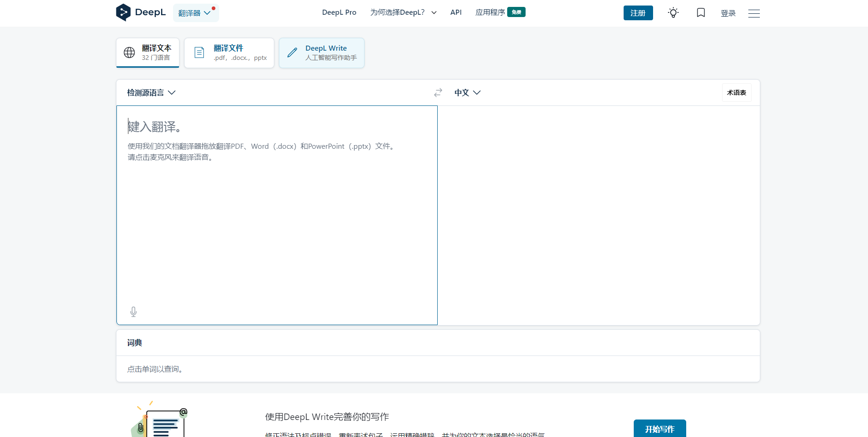This screenshot has height=437, width=868.
Task: Click the pencil icon for DeepL Write
Action: coord(292,52)
